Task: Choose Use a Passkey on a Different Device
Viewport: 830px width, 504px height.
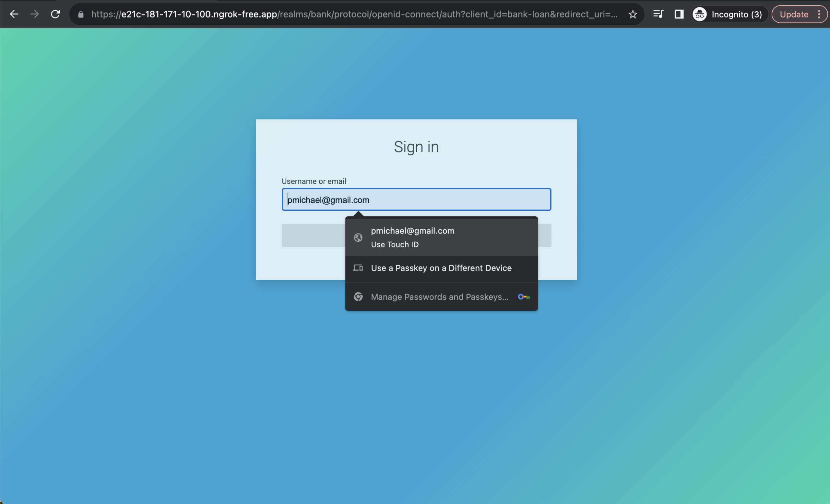Action: tap(441, 268)
